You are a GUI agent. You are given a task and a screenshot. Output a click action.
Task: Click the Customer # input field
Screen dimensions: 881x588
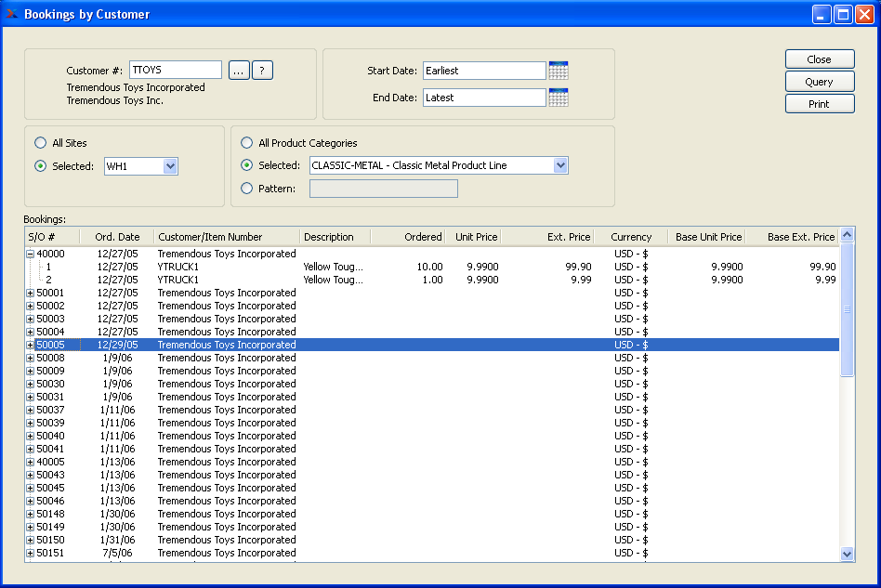pyautogui.click(x=175, y=71)
